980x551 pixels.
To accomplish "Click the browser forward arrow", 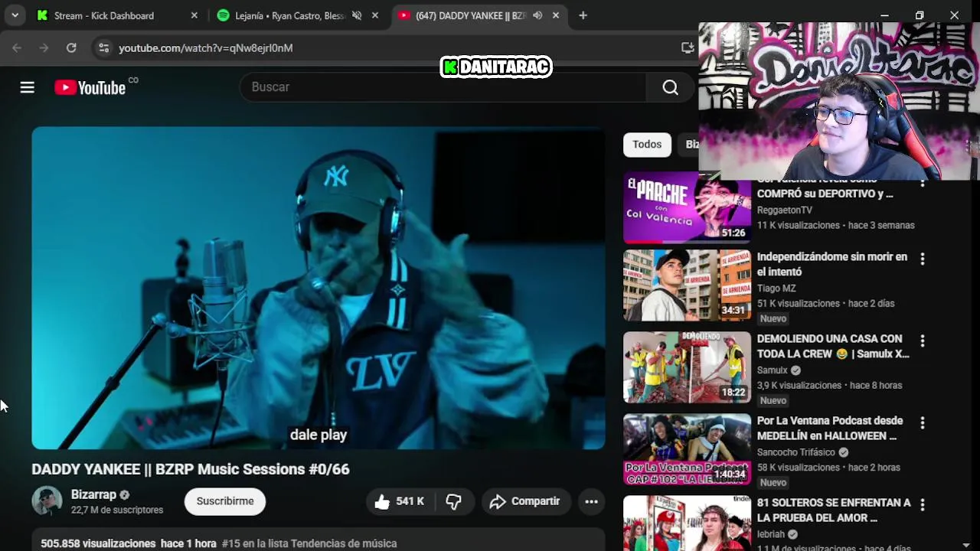I will pyautogui.click(x=44, y=47).
